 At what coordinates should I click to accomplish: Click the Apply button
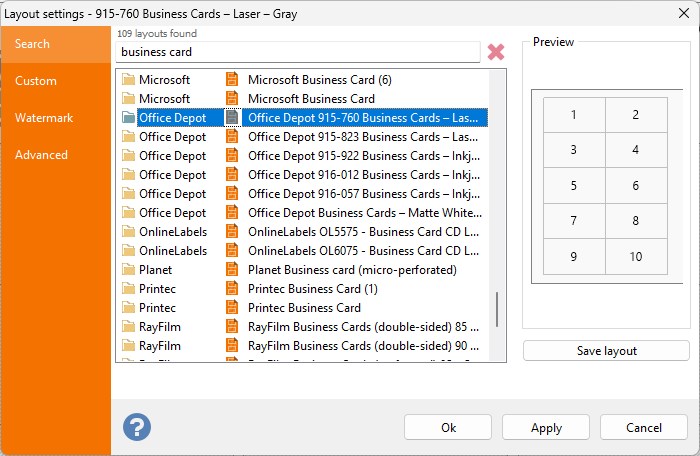pyautogui.click(x=546, y=427)
